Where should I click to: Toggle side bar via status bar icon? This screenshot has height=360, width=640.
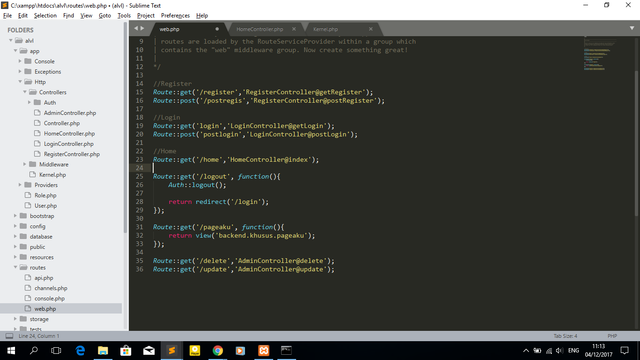pos(9,336)
